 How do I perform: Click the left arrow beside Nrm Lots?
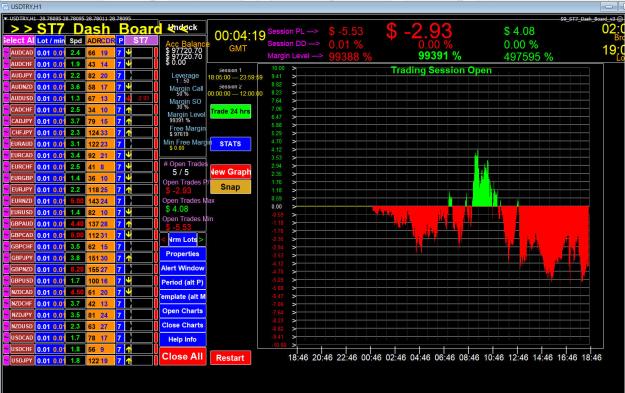point(164,240)
